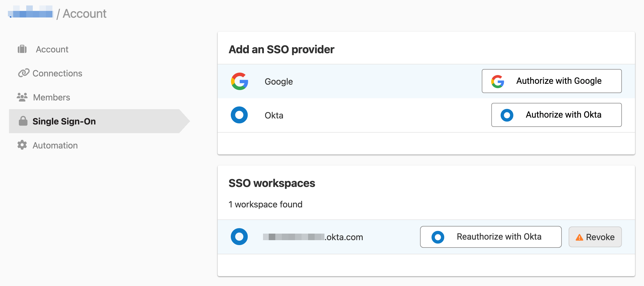644x286 pixels.
Task: Switch to the Members section
Action: coord(51,97)
